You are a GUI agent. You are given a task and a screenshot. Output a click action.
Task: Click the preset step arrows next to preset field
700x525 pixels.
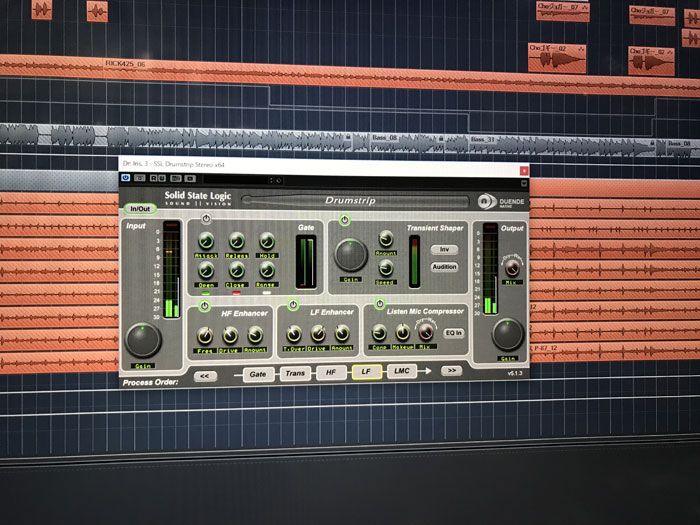[271, 180]
